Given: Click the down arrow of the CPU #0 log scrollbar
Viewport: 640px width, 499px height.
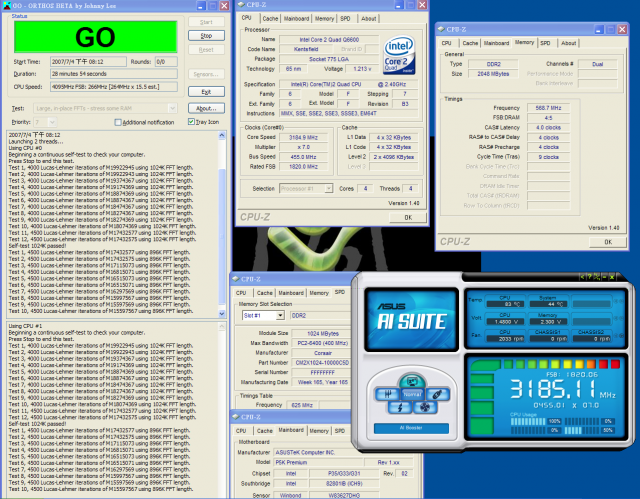Looking at the screenshot, I should [222, 314].
